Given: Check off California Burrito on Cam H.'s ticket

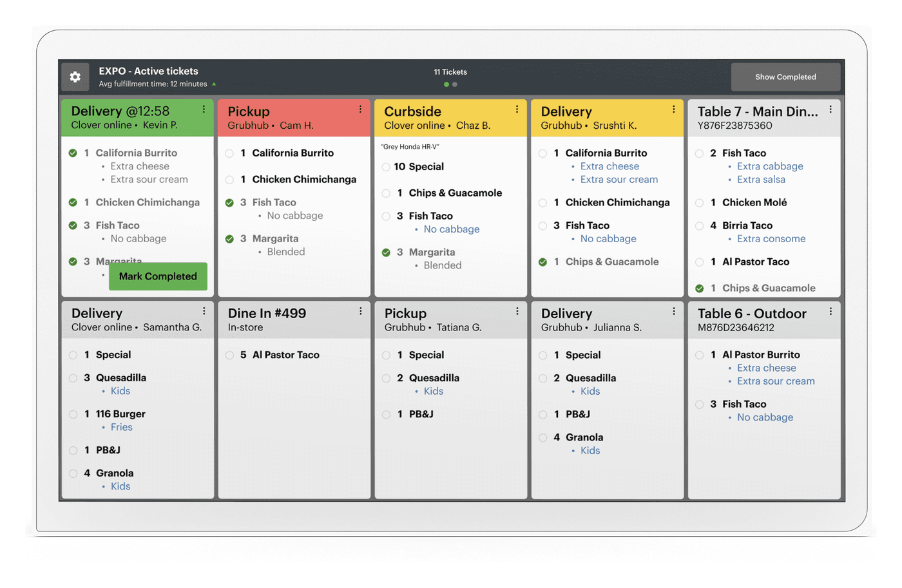Looking at the screenshot, I should tap(229, 153).
